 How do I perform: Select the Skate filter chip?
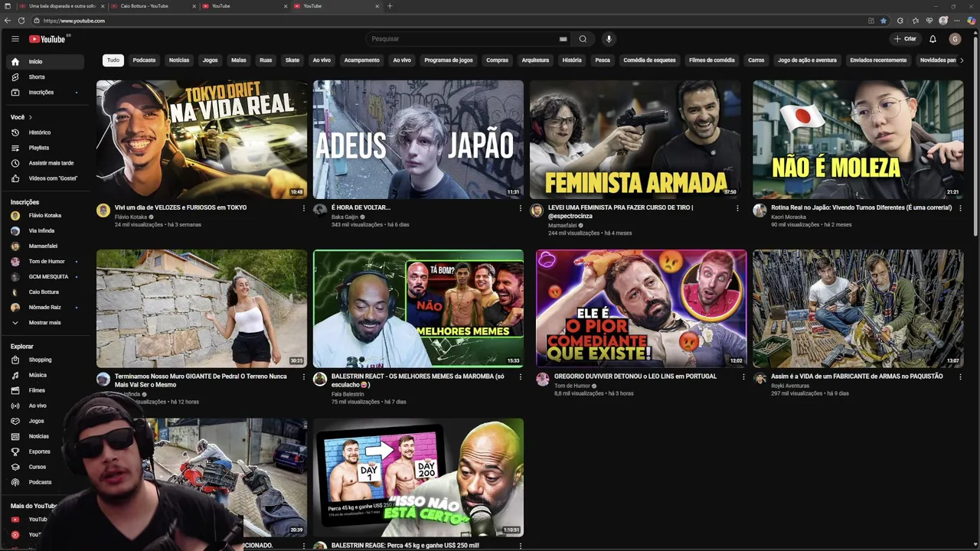(x=292, y=60)
